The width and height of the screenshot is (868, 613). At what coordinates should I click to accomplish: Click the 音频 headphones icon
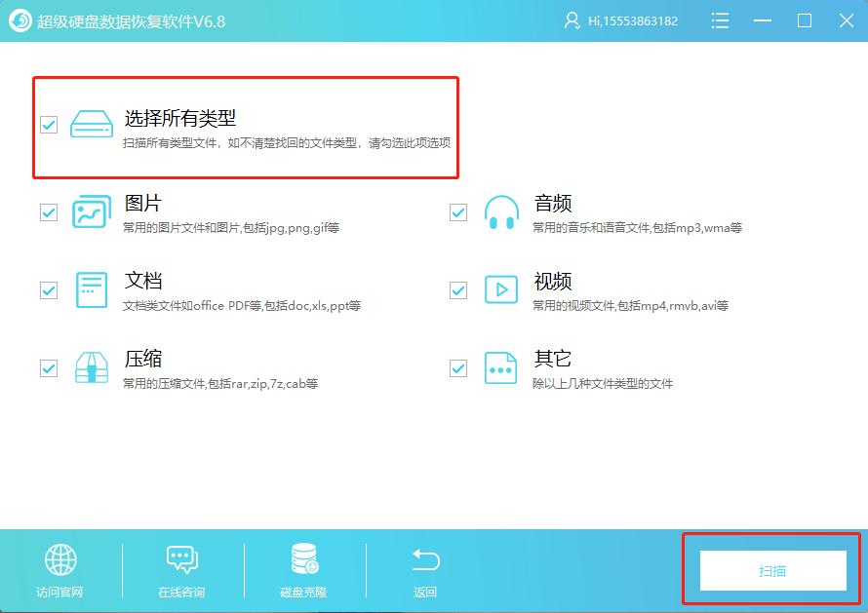click(x=501, y=211)
